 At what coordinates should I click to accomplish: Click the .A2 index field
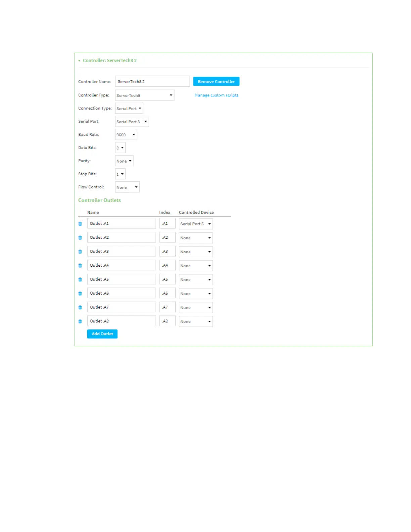click(167, 237)
